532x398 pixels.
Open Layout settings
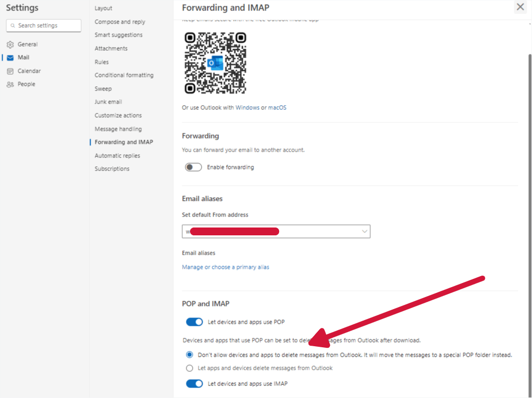point(104,8)
